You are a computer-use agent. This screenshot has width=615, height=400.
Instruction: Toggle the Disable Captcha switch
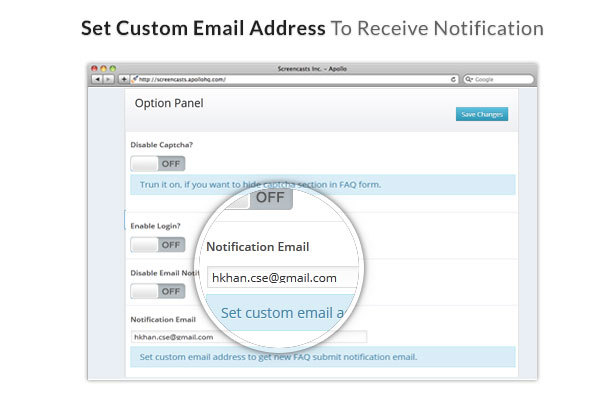click(158, 164)
